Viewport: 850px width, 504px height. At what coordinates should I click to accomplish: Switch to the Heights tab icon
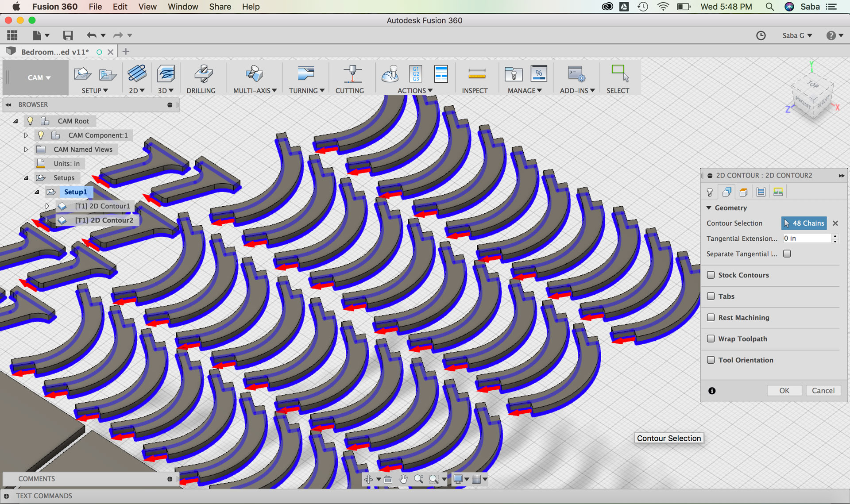click(x=744, y=192)
